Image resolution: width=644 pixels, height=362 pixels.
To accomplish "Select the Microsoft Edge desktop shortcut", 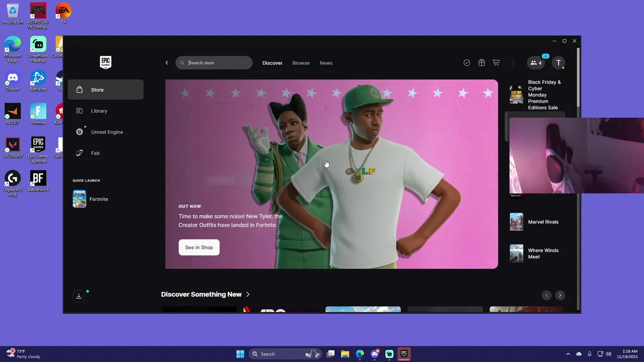I will 13,50.
